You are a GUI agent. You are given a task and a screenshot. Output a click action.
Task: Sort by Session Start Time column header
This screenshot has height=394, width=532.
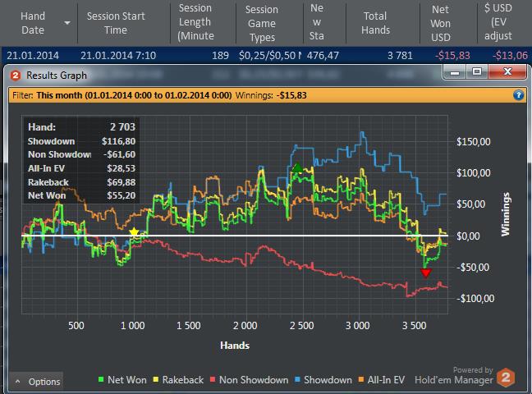pos(116,23)
